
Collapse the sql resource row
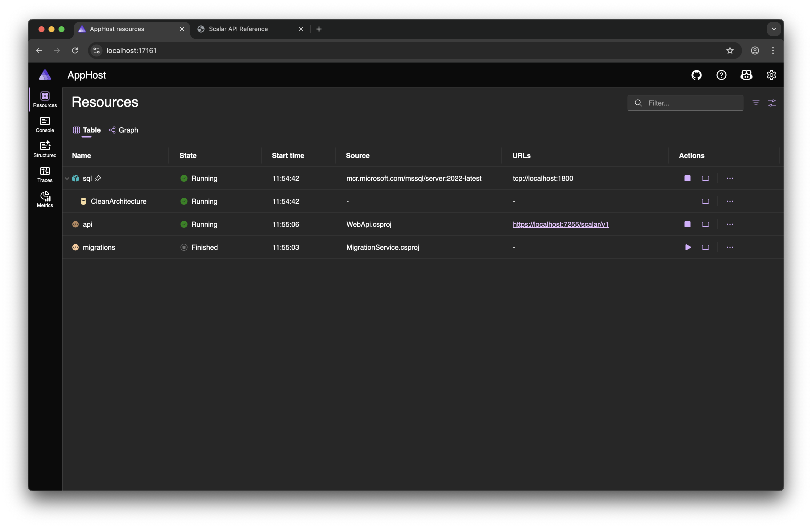coord(67,178)
